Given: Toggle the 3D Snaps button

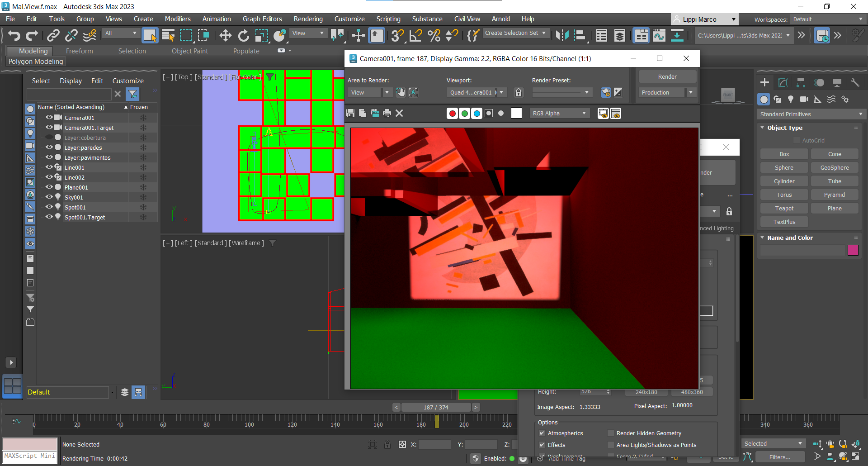Looking at the screenshot, I should click(397, 35).
